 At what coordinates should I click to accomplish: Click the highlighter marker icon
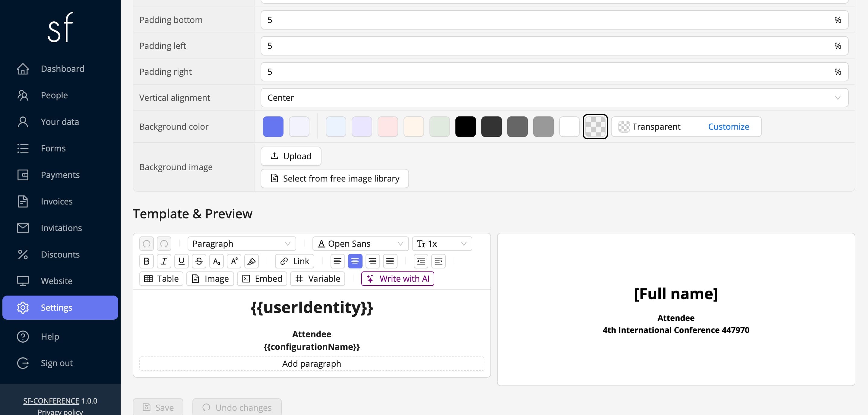click(x=252, y=261)
